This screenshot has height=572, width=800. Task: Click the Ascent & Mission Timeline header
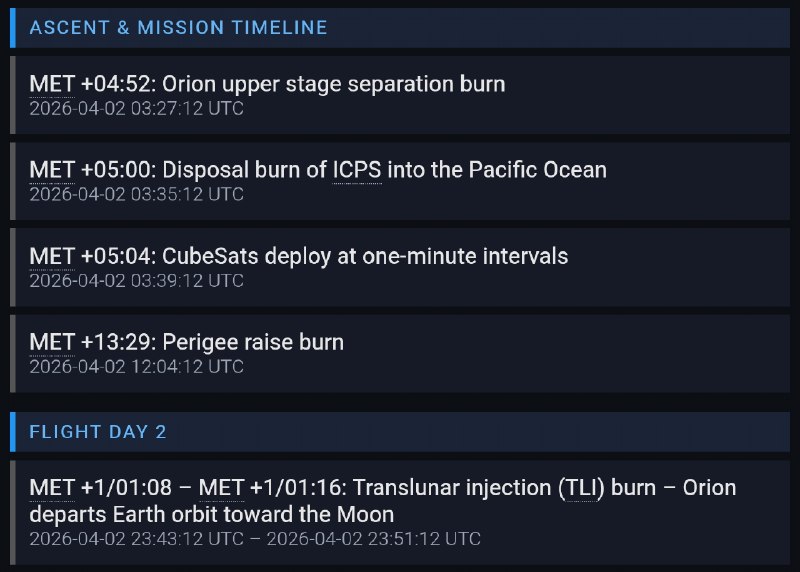[x=400, y=28]
